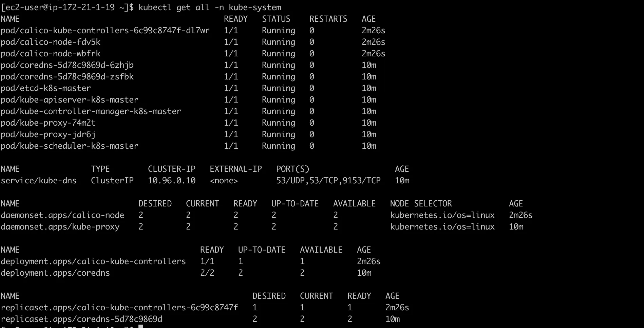Click the STATUS column header of pods
This screenshot has width=644, height=328.
pyautogui.click(x=276, y=19)
